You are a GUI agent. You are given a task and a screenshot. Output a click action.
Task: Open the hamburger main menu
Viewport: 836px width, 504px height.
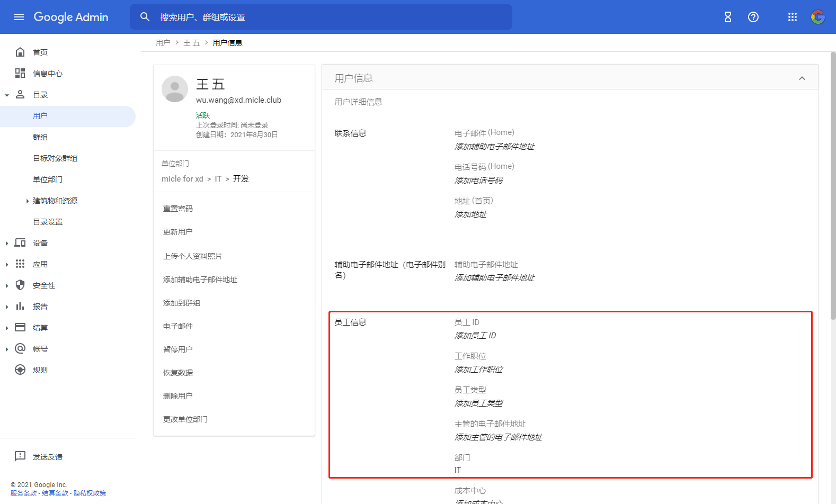click(x=19, y=17)
